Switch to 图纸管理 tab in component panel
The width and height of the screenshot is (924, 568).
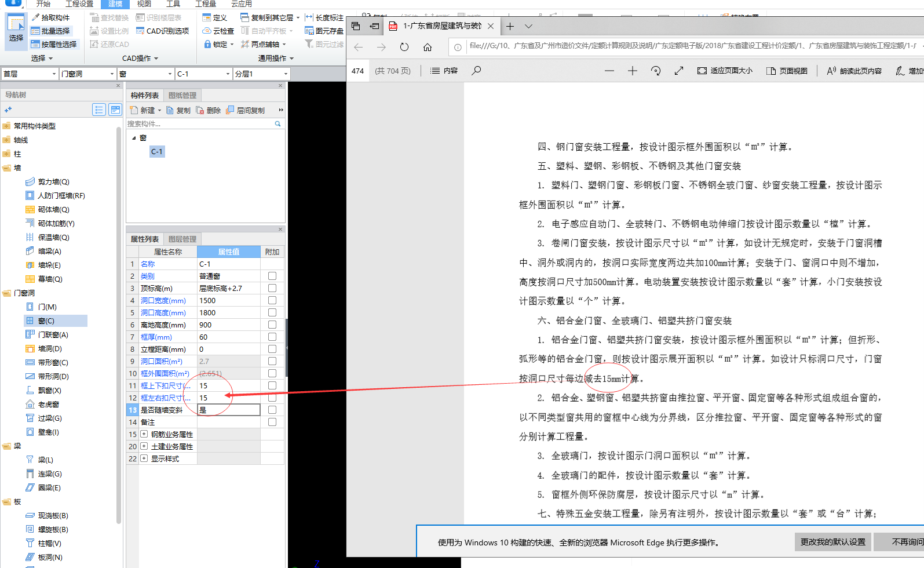[182, 95]
